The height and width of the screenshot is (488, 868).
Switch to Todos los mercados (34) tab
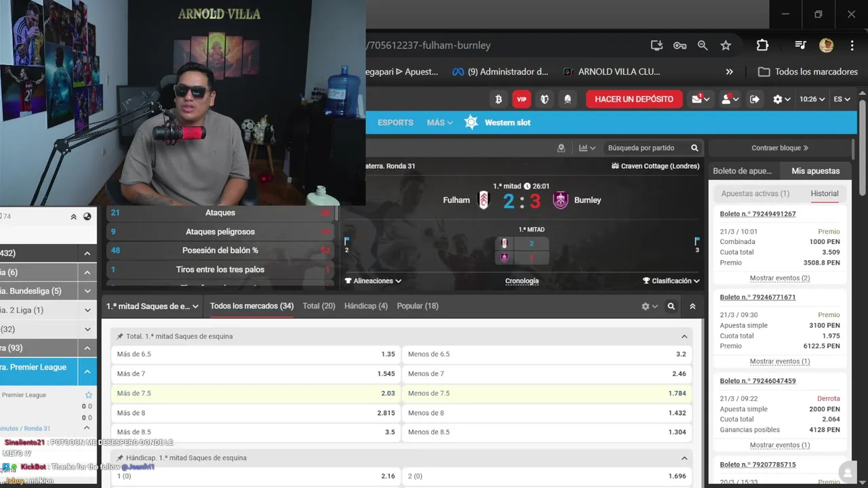pos(252,306)
